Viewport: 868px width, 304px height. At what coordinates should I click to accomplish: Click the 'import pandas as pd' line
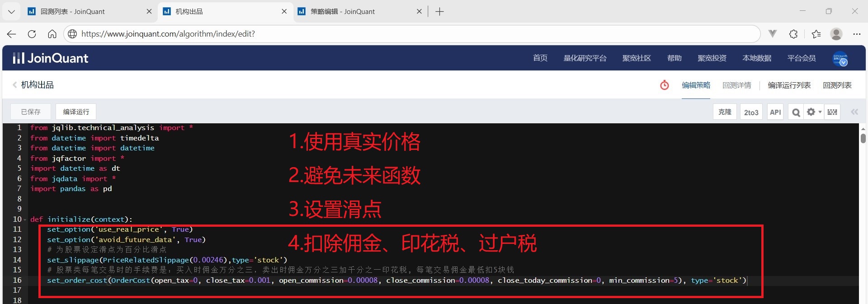[x=71, y=189]
